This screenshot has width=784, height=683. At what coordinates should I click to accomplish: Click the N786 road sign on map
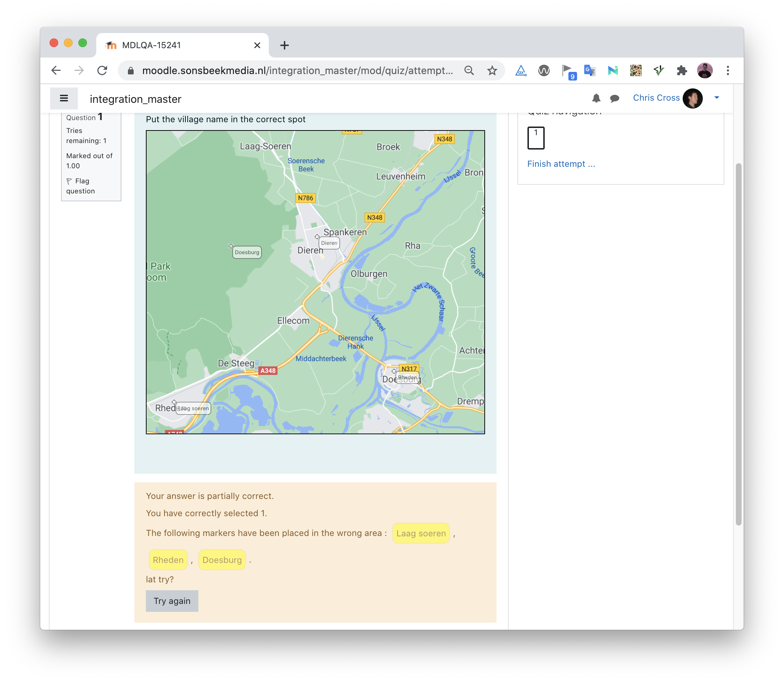[x=305, y=198]
